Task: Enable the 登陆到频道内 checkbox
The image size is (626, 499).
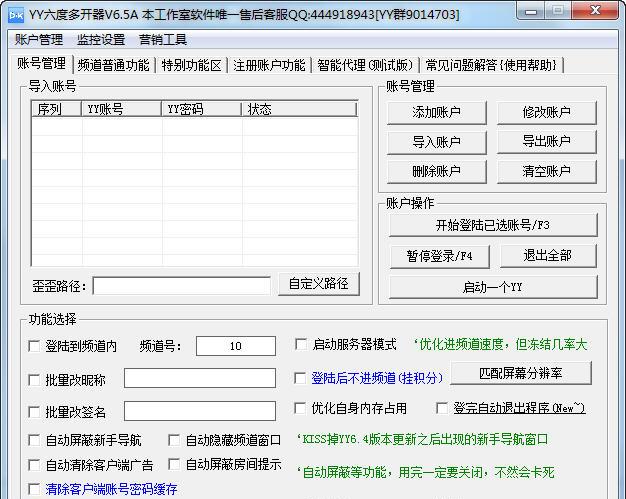Action: click(x=35, y=346)
